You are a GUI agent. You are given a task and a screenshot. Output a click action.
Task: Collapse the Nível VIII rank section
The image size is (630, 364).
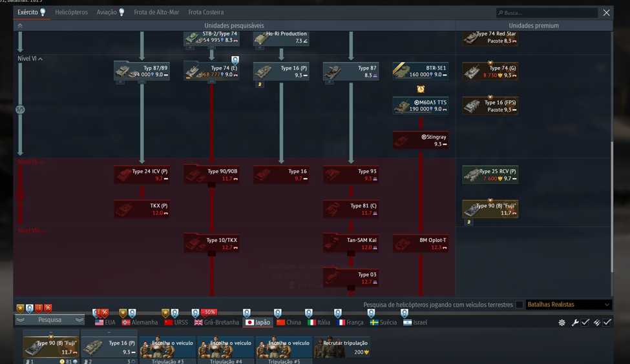(x=32, y=231)
